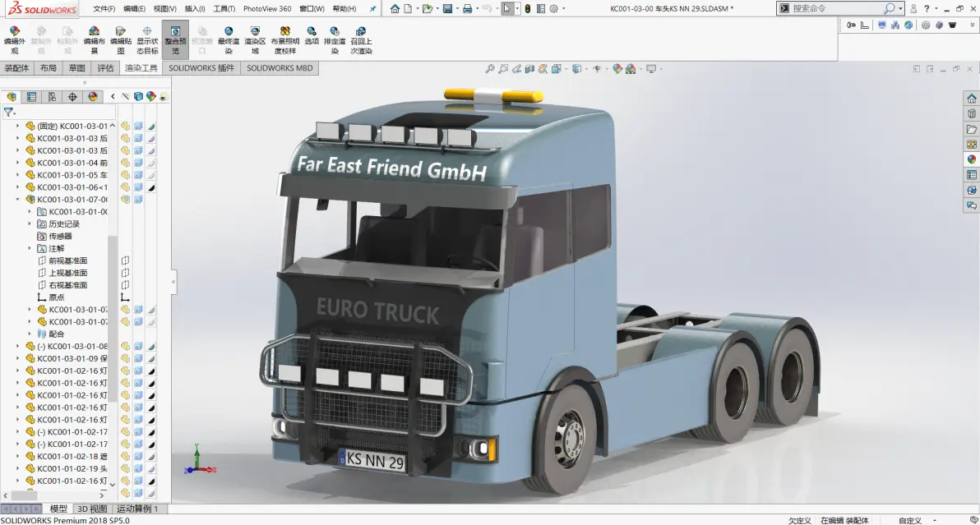Switch to the 布局 tab
The height and width of the screenshot is (525, 980).
tap(49, 68)
